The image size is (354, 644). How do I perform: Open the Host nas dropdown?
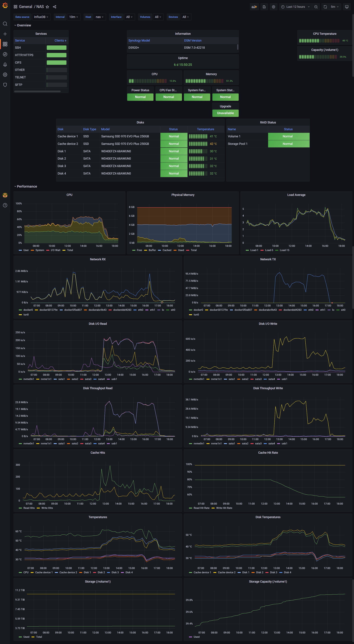click(x=100, y=17)
